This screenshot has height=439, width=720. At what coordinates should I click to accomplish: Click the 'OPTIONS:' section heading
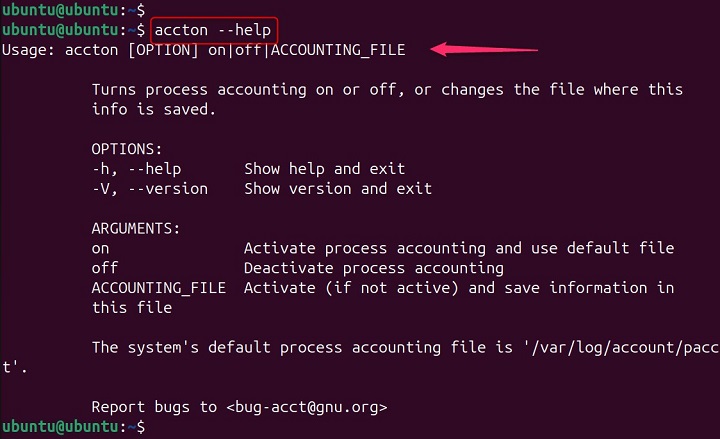127,149
